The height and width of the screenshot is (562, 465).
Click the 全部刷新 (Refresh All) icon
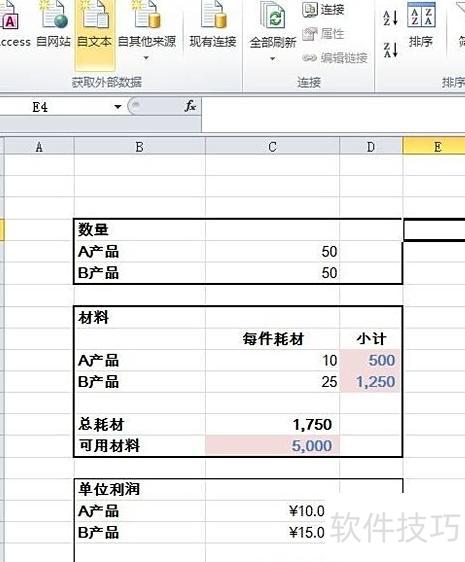[x=273, y=16]
